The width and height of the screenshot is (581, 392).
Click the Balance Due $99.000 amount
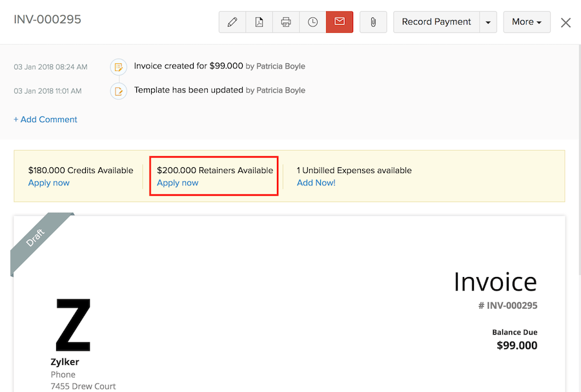tap(516, 346)
